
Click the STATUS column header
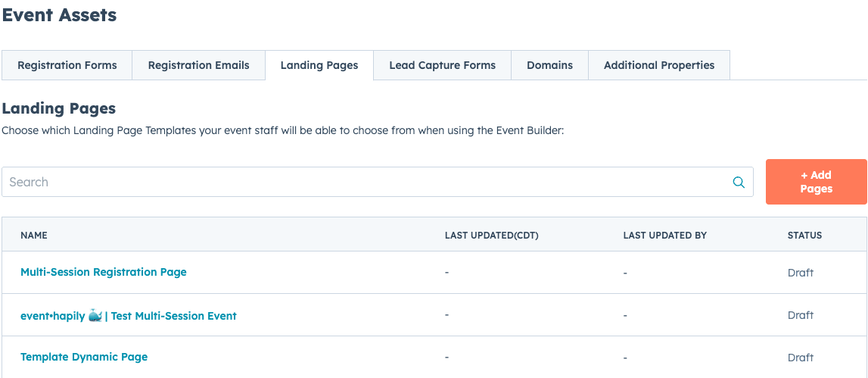(804, 236)
